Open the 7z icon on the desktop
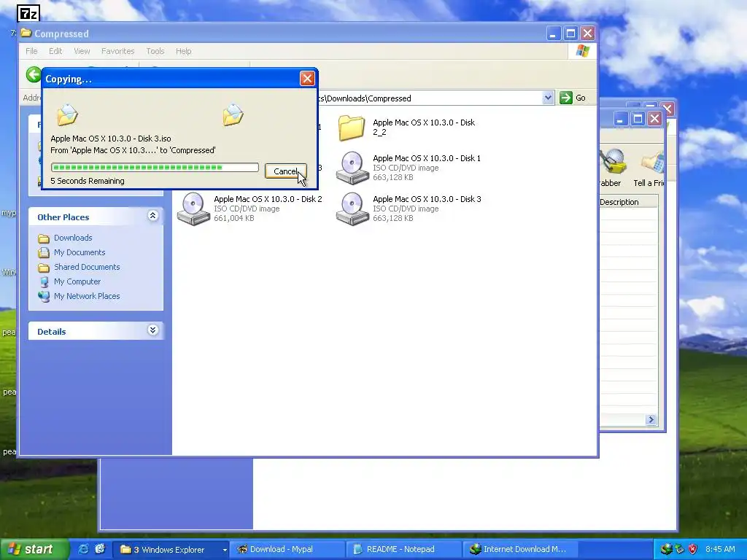Viewport: 747px width, 560px height. coord(28,14)
